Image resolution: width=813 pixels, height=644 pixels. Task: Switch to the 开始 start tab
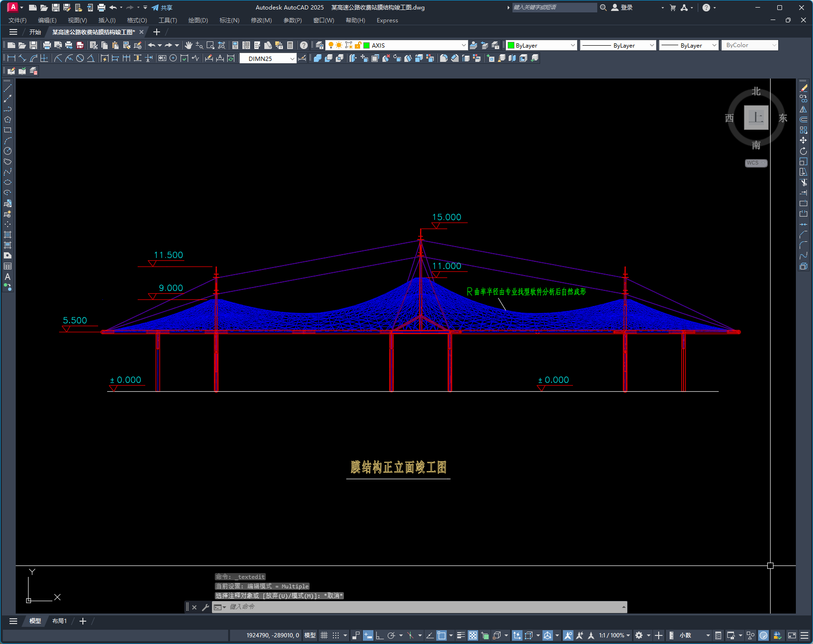[35, 32]
